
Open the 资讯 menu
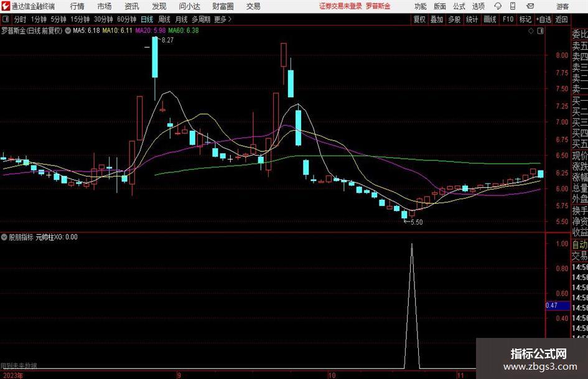tap(132, 6)
